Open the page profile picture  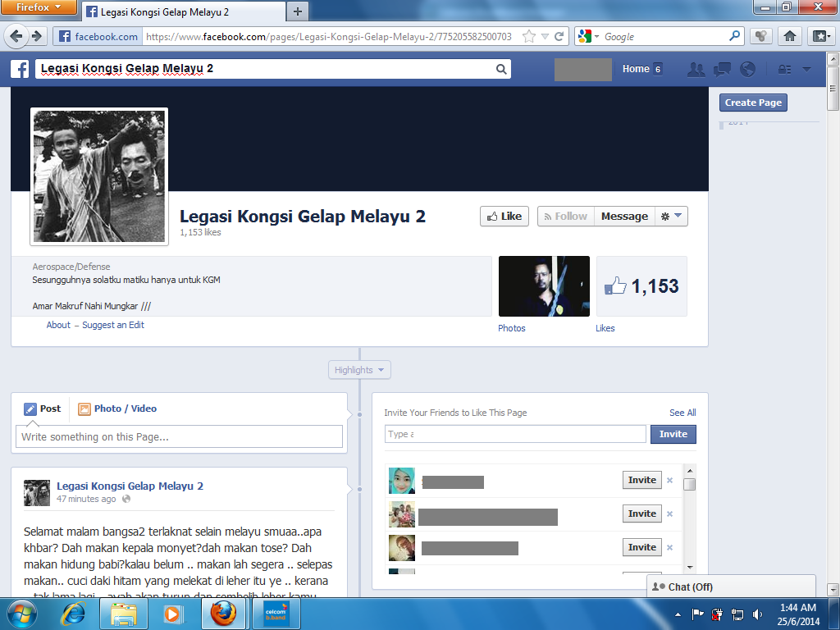(x=99, y=176)
